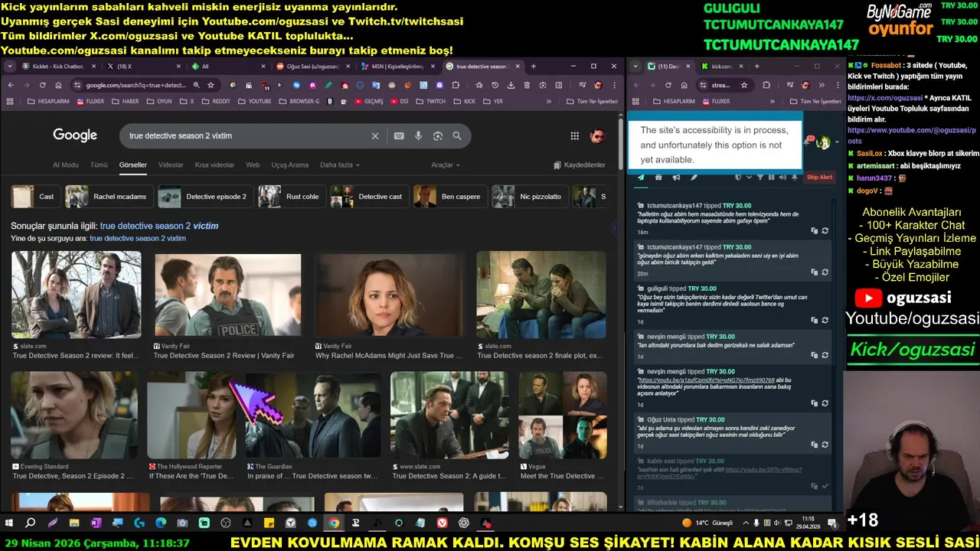Open Chrome three-dot menu in left window
Screen dimensions: 980x551
614,85
